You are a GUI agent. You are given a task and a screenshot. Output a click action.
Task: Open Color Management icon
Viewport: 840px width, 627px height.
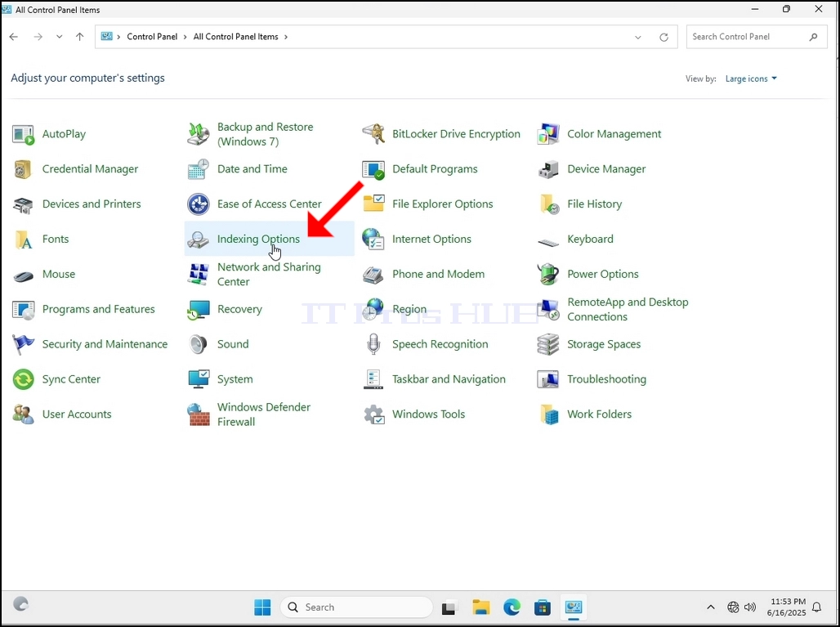[548, 135]
